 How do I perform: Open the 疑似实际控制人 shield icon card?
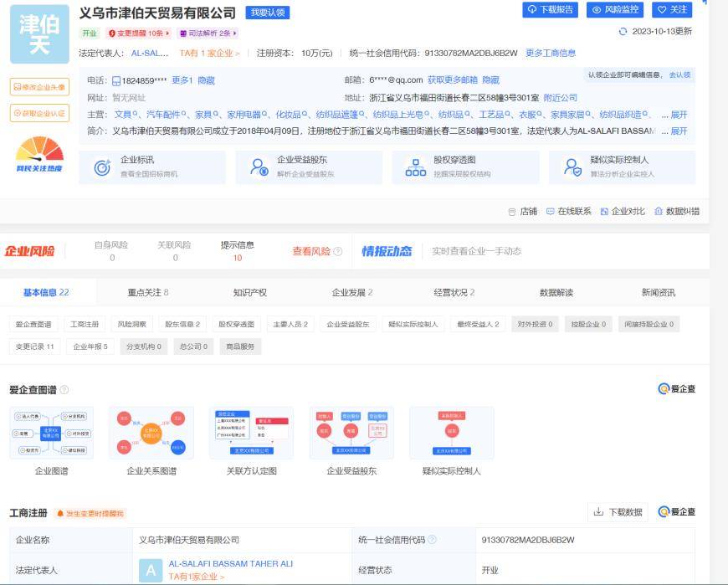click(622, 167)
